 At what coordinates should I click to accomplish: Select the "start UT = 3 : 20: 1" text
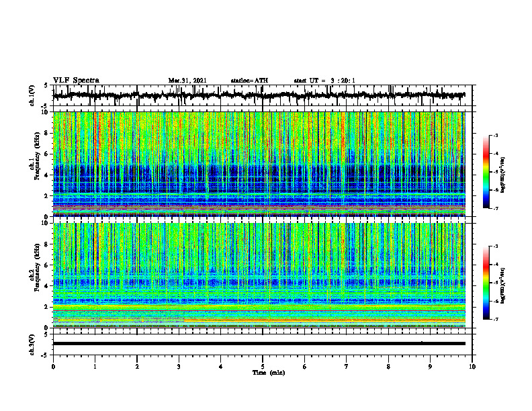coord(324,81)
